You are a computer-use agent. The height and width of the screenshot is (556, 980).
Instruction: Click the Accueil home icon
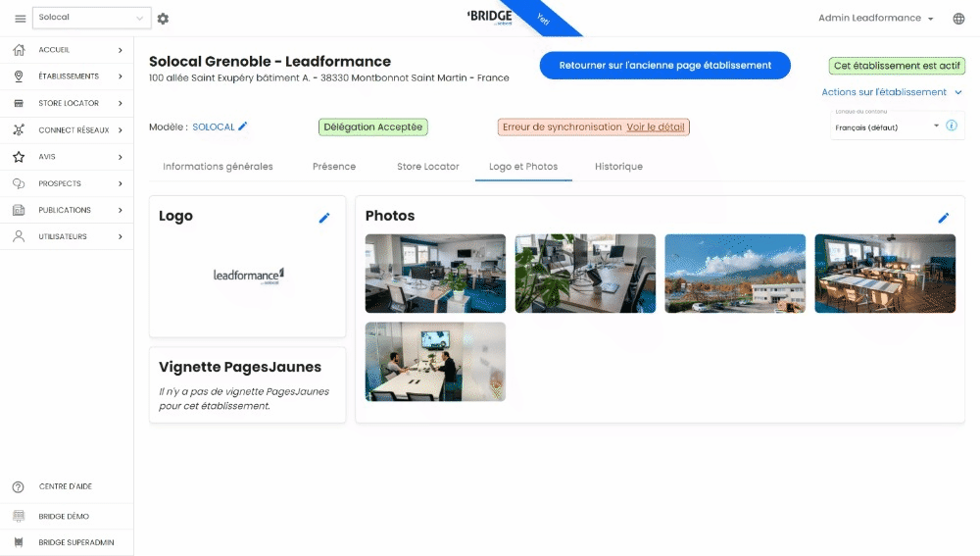click(x=19, y=50)
